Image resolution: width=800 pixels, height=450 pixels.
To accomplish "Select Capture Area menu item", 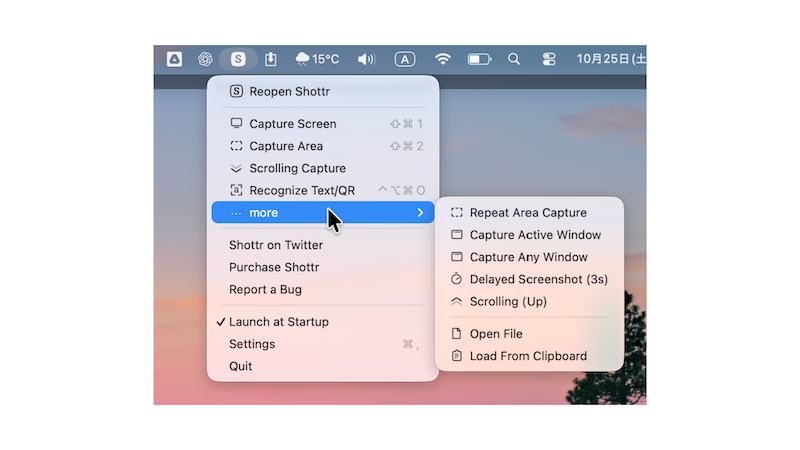I will (x=286, y=146).
